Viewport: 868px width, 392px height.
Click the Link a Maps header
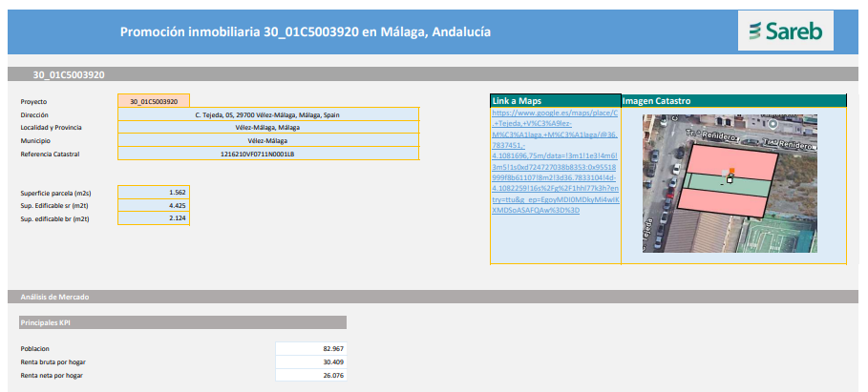pyautogui.click(x=556, y=101)
